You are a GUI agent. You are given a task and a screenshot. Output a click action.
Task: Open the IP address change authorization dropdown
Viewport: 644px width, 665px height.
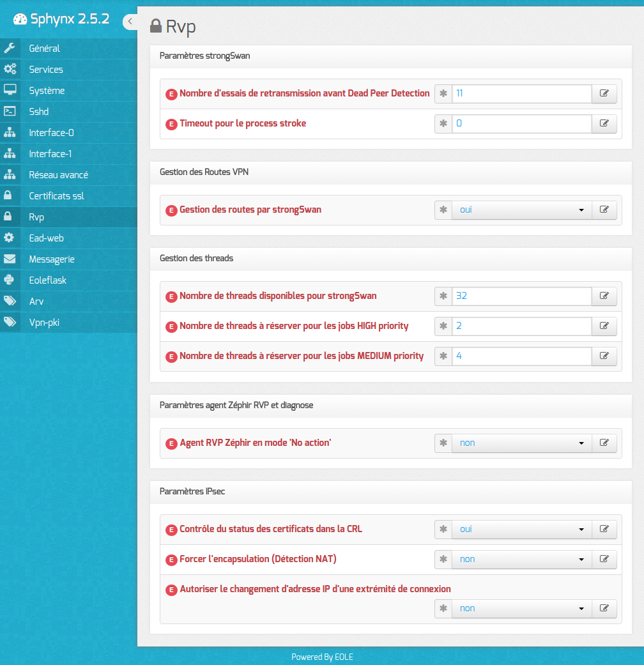522,609
